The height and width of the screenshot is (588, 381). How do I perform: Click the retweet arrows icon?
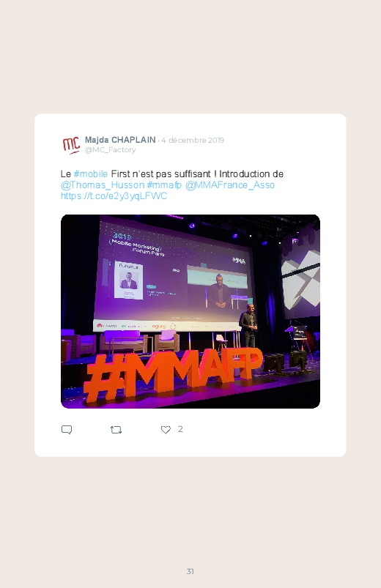point(116,430)
